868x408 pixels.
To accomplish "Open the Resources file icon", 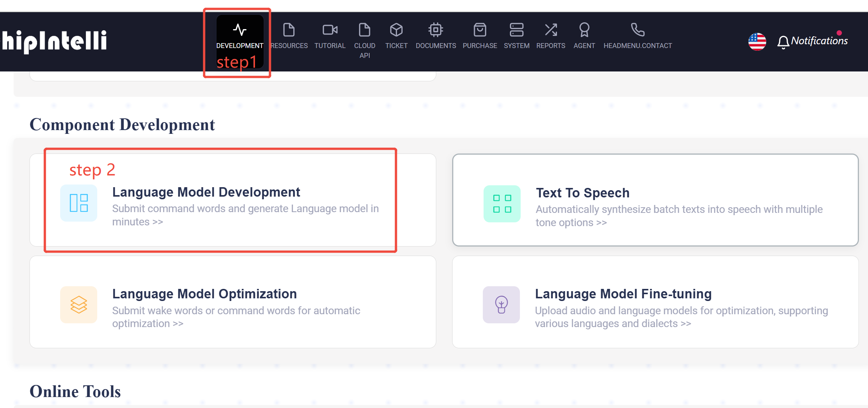I will [289, 30].
